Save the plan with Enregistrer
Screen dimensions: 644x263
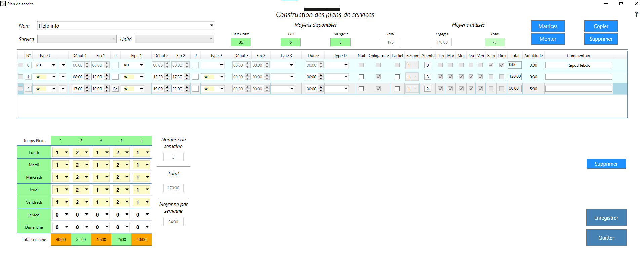tap(606, 218)
